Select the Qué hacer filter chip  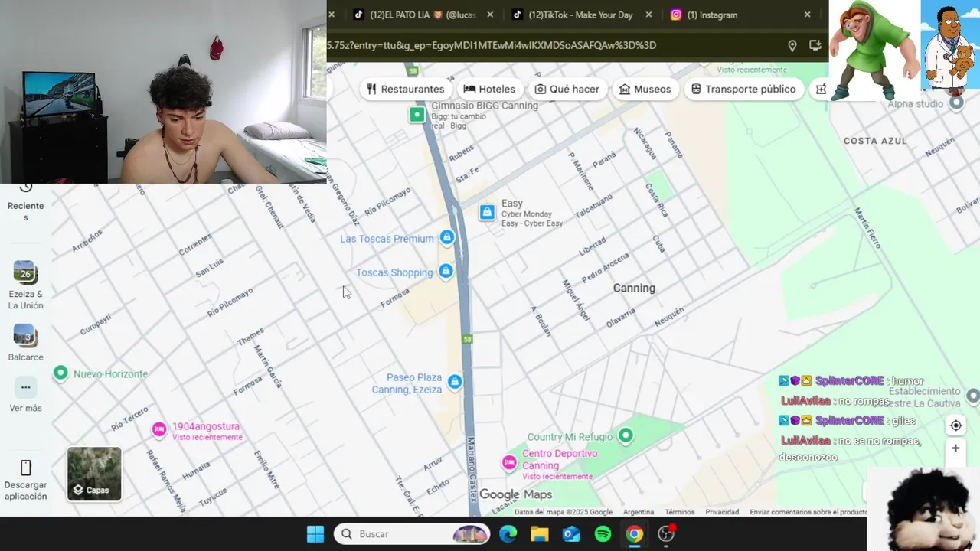click(x=567, y=89)
